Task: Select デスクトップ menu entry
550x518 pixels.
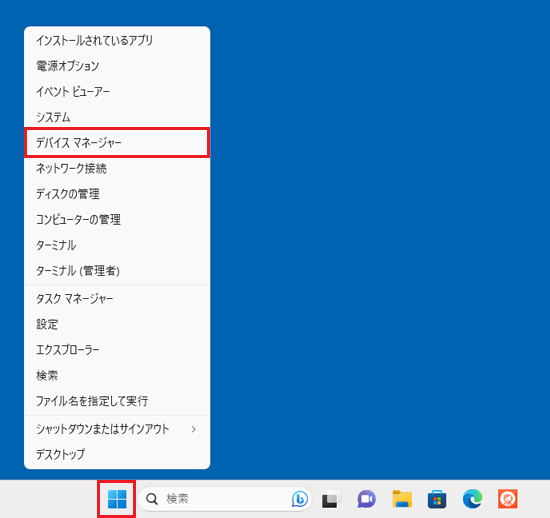Action: coord(117,455)
